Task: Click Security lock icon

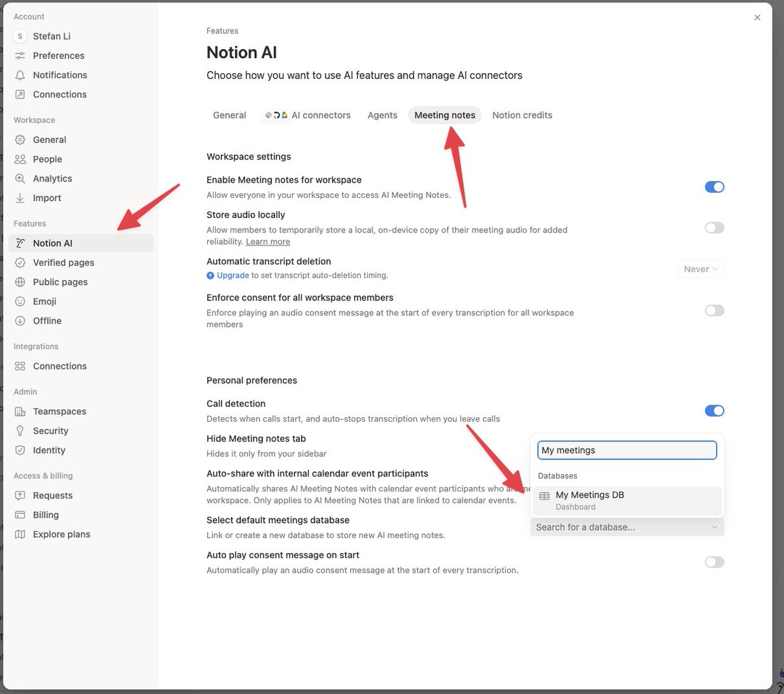Action: pyautogui.click(x=20, y=431)
